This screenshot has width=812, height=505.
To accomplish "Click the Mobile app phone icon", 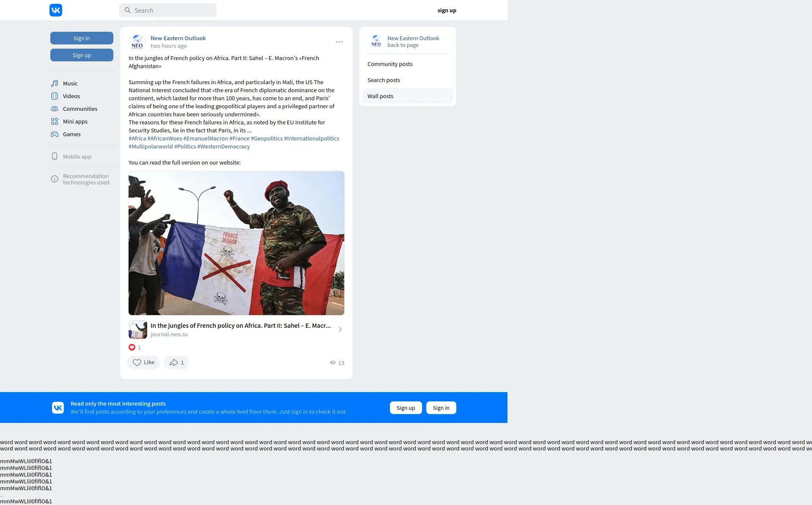I will click(55, 156).
